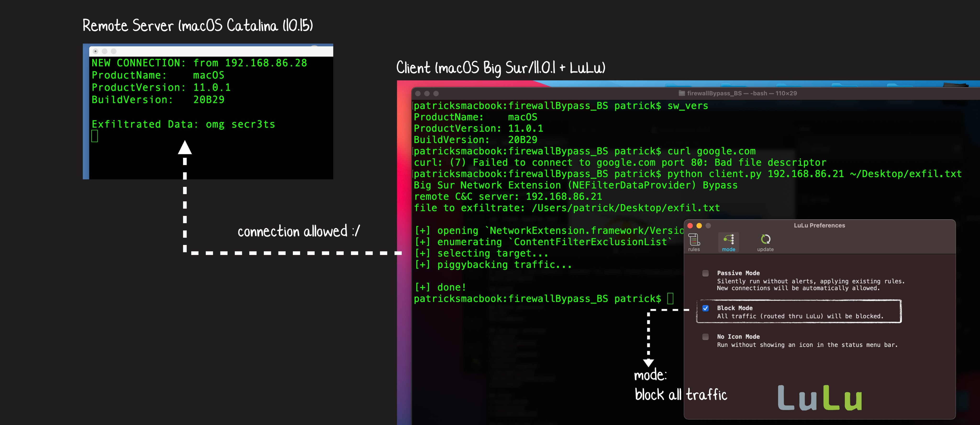Image resolution: width=980 pixels, height=425 pixels.
Task: Close the remote server terminal window
Action: 95,51
